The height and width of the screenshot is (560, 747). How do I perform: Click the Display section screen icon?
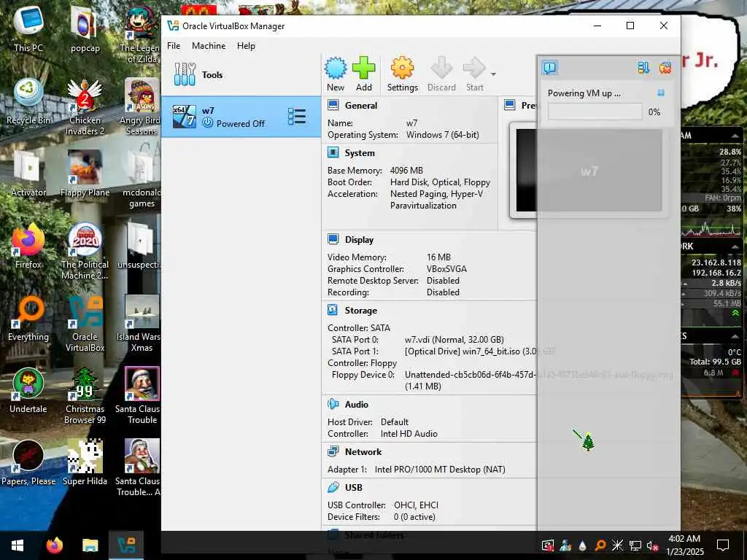[x=333, y=239]
